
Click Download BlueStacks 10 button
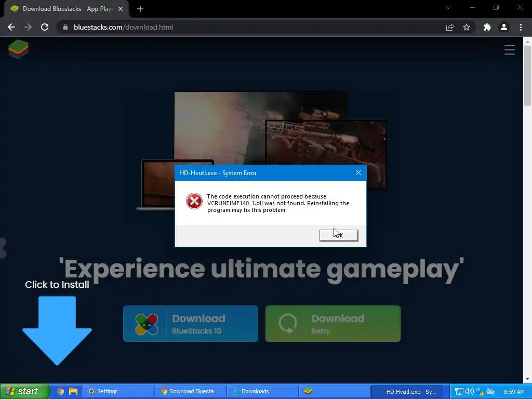coord(190,324)
